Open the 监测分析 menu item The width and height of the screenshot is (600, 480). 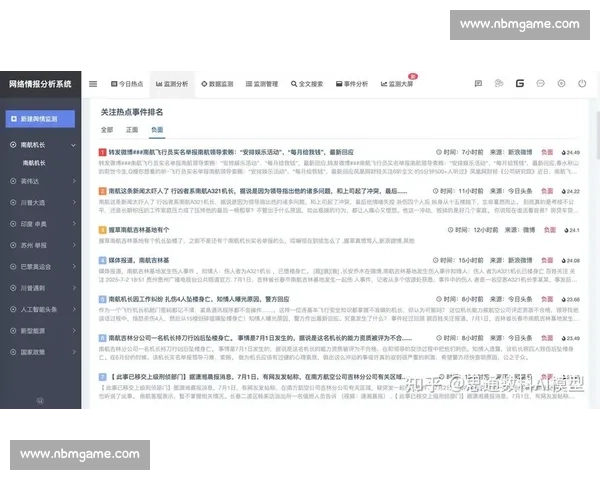pyautogui.click(x=172, y=84)
